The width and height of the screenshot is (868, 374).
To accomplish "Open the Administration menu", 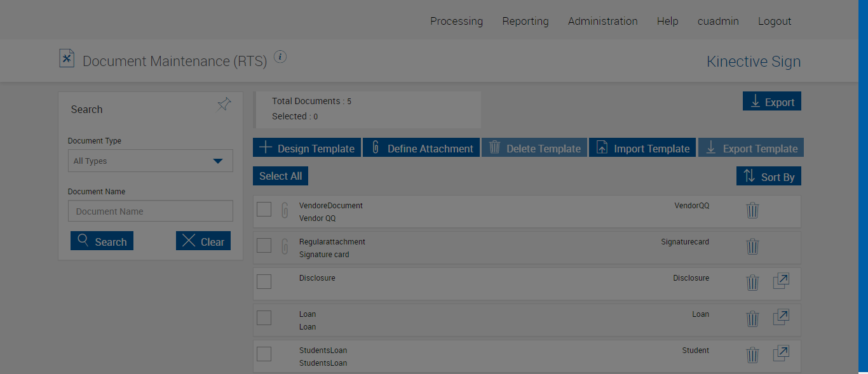I will coord(602,21).
